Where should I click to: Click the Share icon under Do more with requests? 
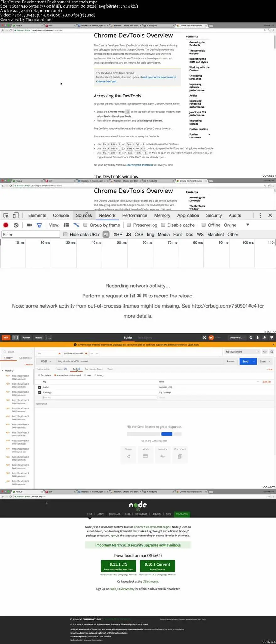pyautogui.click(x=128, y=456)
